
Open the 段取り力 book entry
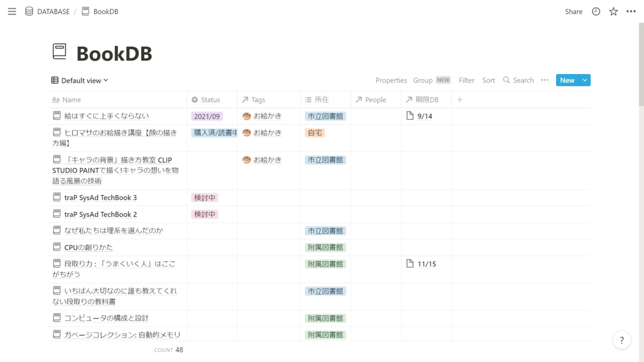[x=114, y=269]
